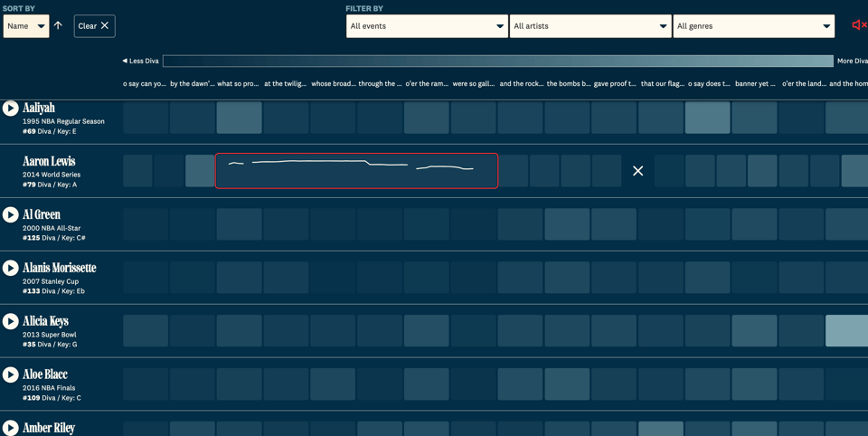868x436 pixels.
Task: Click the Aloe Blacc artist name
Action: 45,374
